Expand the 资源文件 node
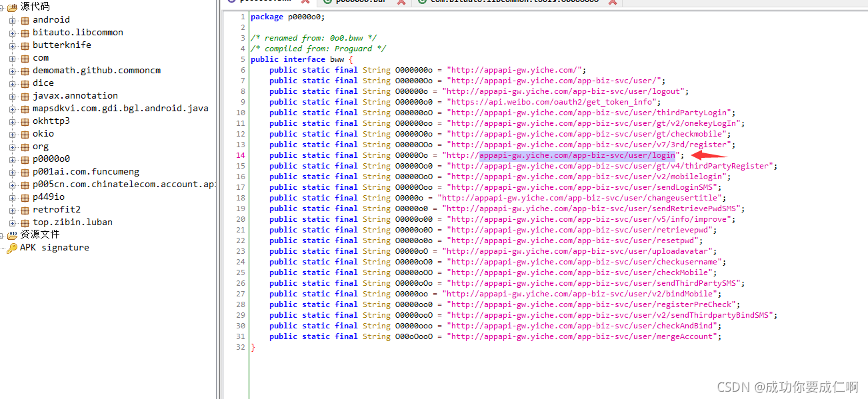 (2, 235)
